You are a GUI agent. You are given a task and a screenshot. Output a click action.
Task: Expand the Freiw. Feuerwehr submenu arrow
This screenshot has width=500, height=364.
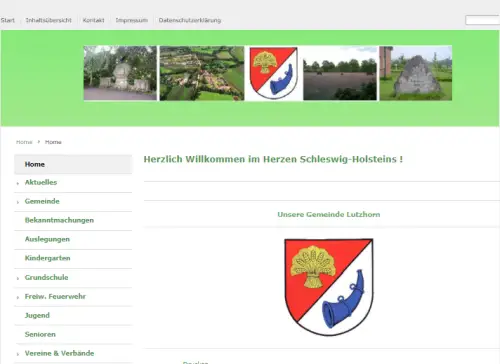click(18, 297)
